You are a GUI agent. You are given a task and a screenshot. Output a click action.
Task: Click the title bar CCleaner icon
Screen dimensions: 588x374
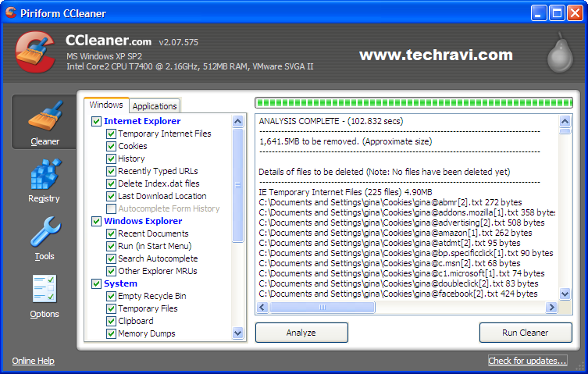[11, 12]
